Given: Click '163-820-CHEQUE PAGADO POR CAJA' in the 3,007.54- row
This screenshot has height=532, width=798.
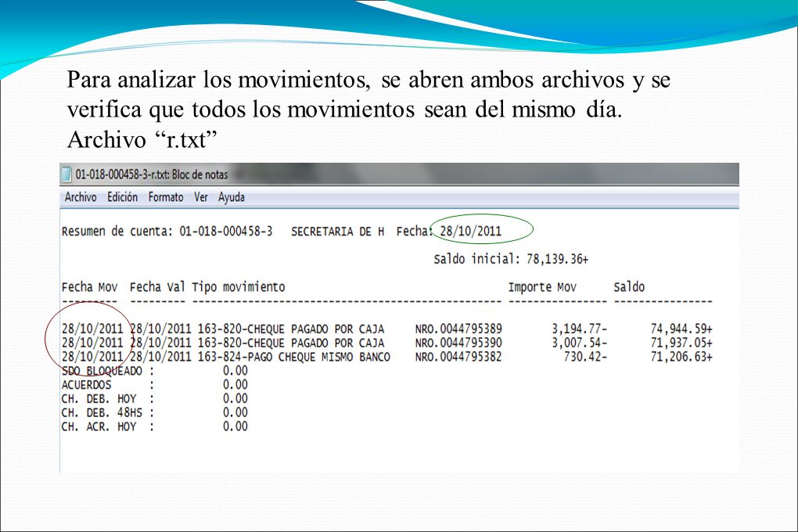Looking at the screenshot, I should (291, 343).
